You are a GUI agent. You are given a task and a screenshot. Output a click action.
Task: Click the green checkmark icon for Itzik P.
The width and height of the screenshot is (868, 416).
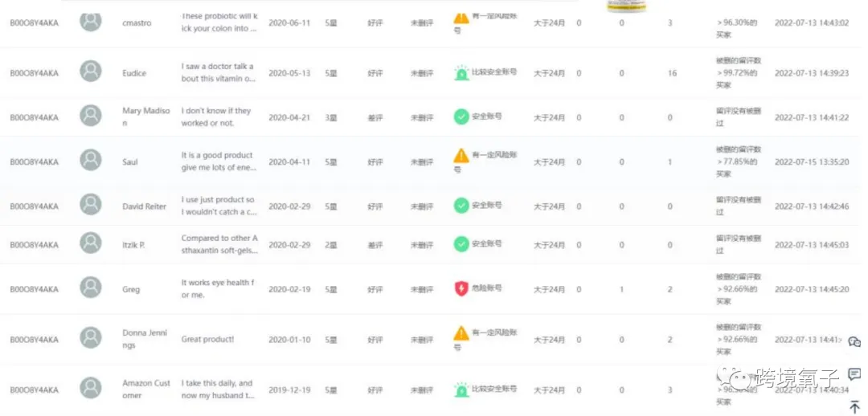[461, 244]
